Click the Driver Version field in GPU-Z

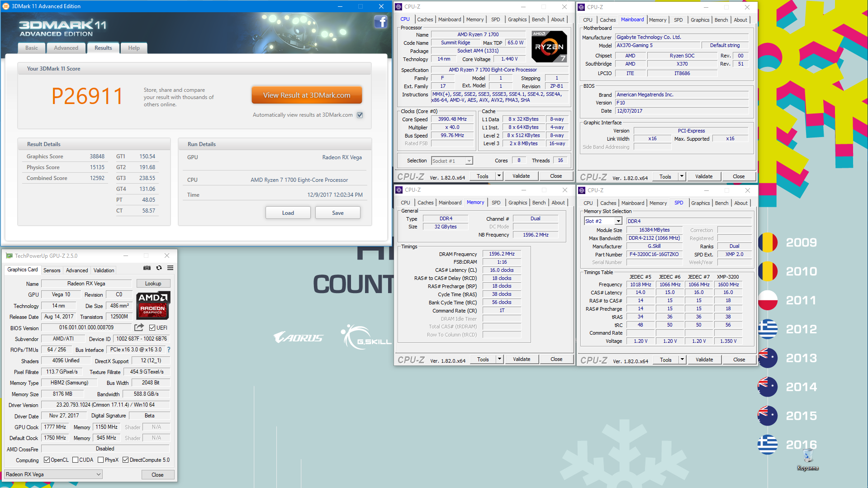pos(105,405)
